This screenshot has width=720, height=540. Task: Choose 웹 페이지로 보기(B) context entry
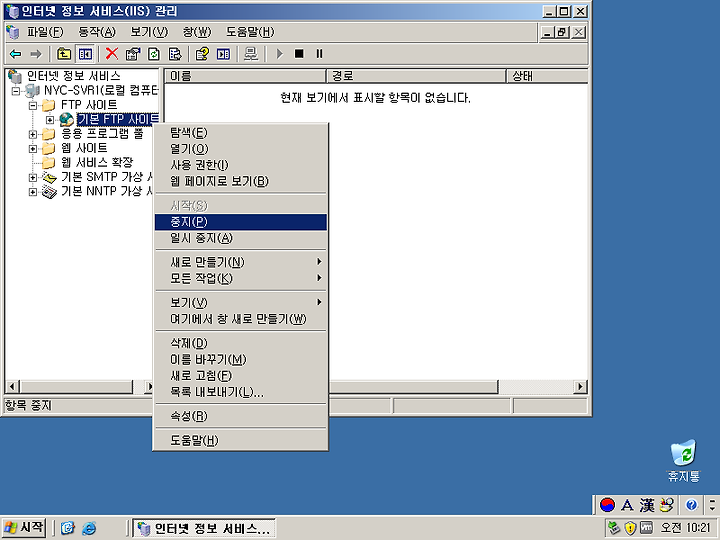coord(241,181)
